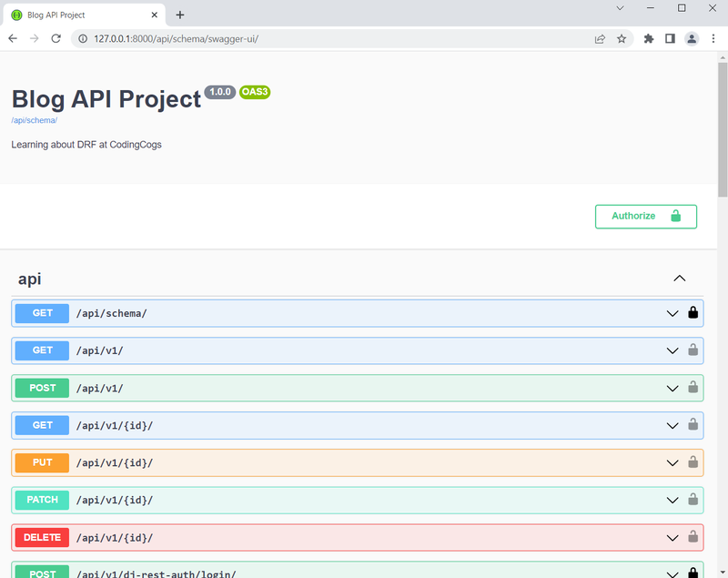The height and width of the screenshot is (578, 728).
Task: Open the /api/schema/ link under title
Action: (34, 120)
